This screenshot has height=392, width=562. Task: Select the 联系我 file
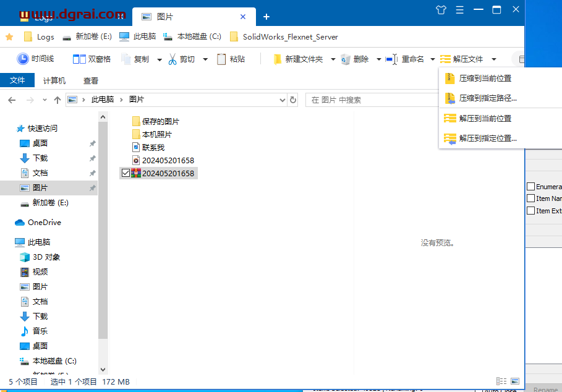(x=148, y=147)
